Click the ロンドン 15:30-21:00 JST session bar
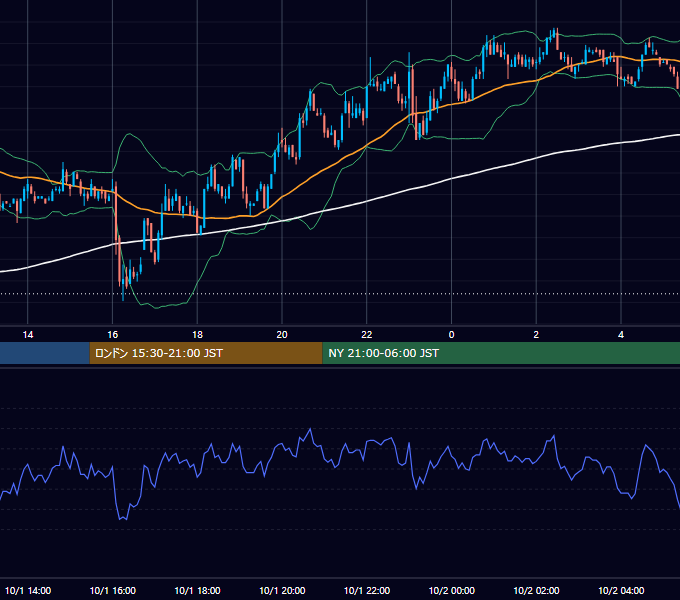Image resolution: width=680 pixels, height=600 pixels. [x=206, y=353]
